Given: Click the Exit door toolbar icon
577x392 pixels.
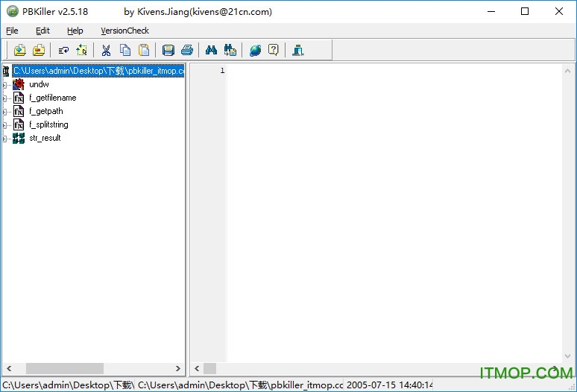Looking at the screenshot, I should tap(297, 50).
